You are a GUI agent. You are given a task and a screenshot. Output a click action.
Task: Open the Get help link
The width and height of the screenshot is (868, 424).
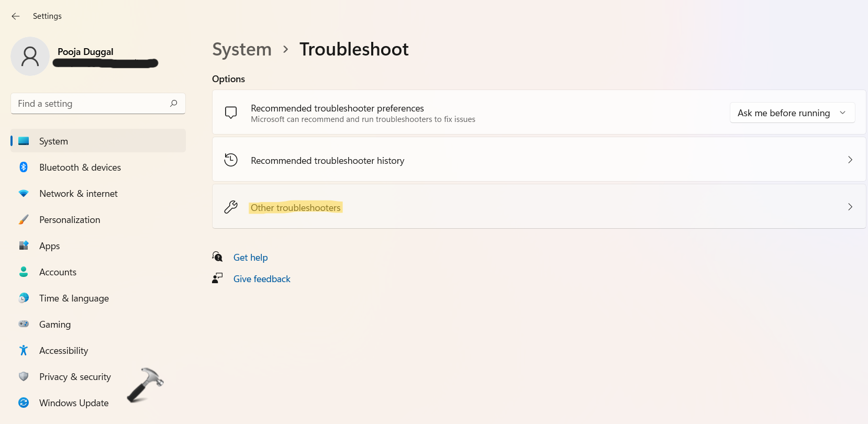(250, 258)
